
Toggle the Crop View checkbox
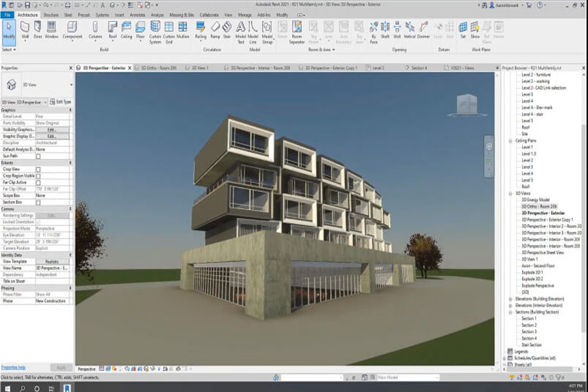39,170
